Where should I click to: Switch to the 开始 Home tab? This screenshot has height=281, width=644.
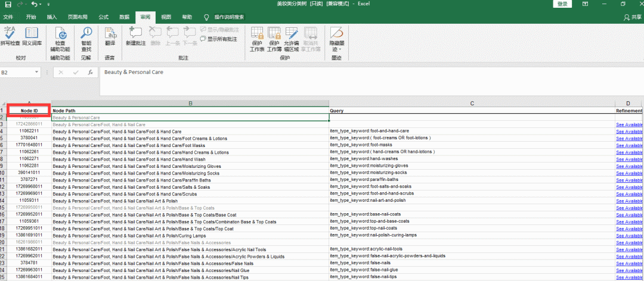point(31,17)
